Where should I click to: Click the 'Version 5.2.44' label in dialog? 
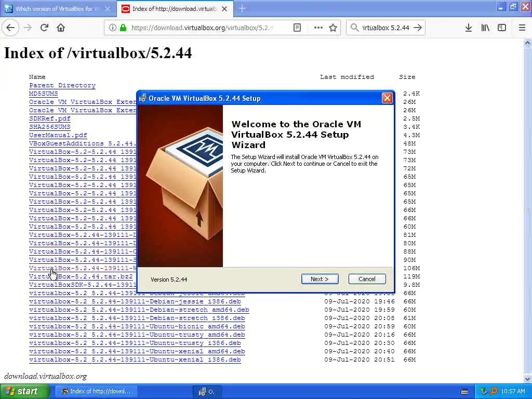(169, 280)
